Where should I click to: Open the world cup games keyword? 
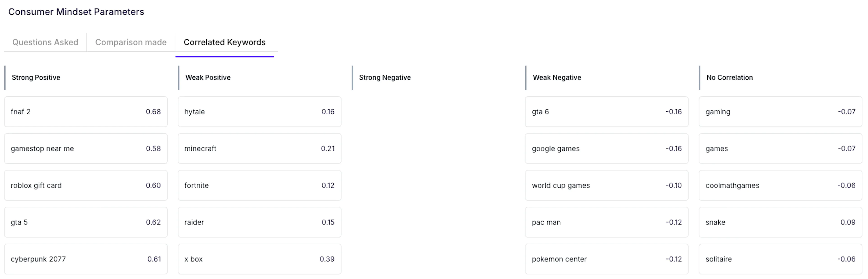(606, 185)
